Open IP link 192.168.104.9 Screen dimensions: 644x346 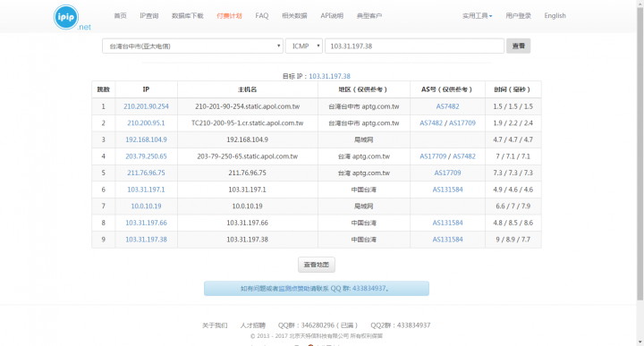point(146,139)
